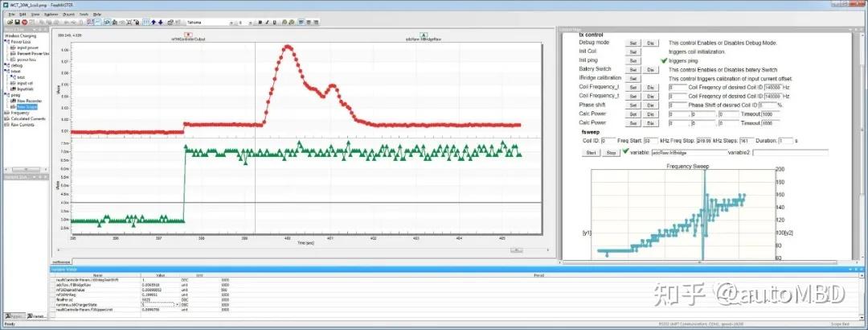Click the Value column header in Variable Watch
Image resolution: width=868 pixels, height=330 pixels.
click(x=161, y=275)
